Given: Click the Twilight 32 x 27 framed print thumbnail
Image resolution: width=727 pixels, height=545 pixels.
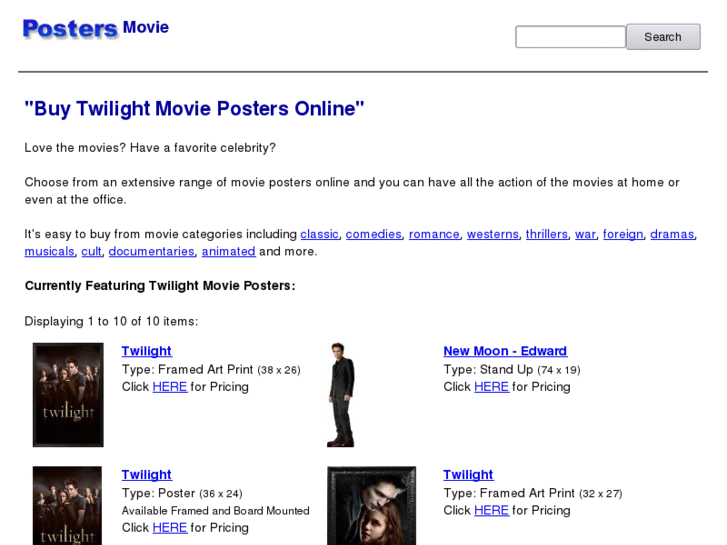Looking at the screenshot, I should [x=371, y=506].
